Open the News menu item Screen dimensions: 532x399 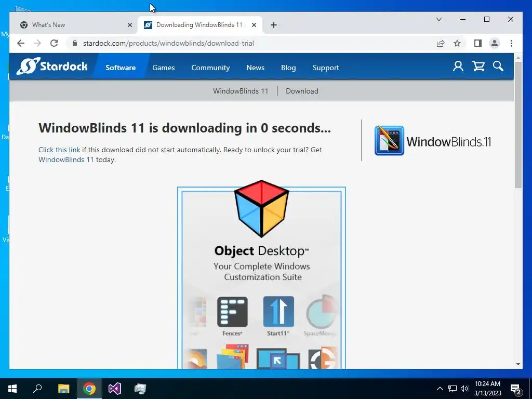[256, 68]
